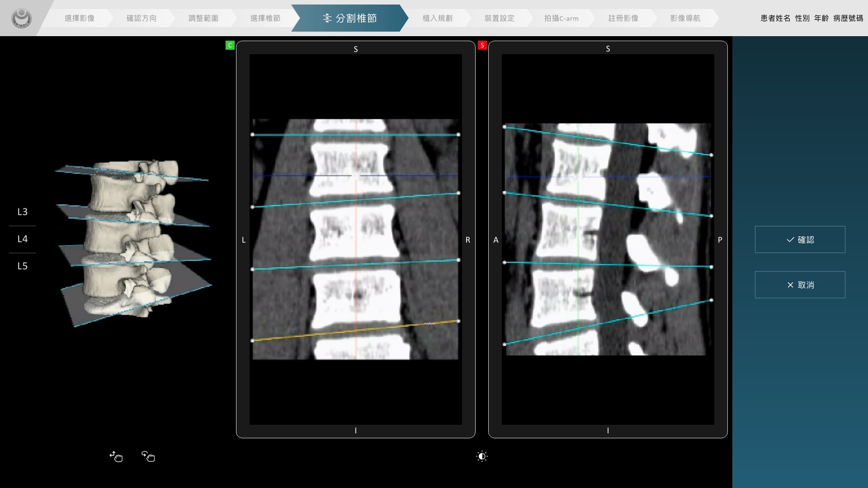868x488 pixels.
Task: Select the L5 vertebra label
Action: pos(23,266)
